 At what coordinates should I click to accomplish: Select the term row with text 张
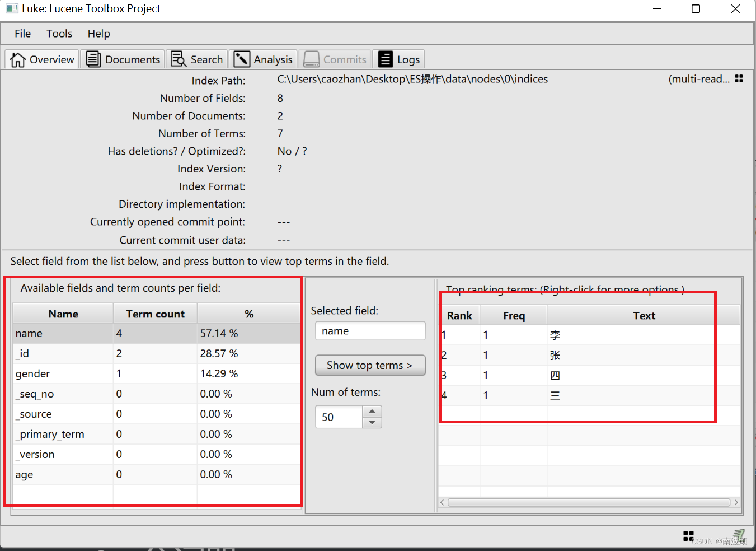(x=589, y=355)
